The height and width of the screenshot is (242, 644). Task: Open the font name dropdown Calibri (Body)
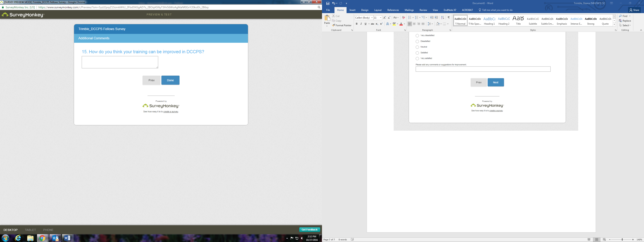click(x=372, y=18)
